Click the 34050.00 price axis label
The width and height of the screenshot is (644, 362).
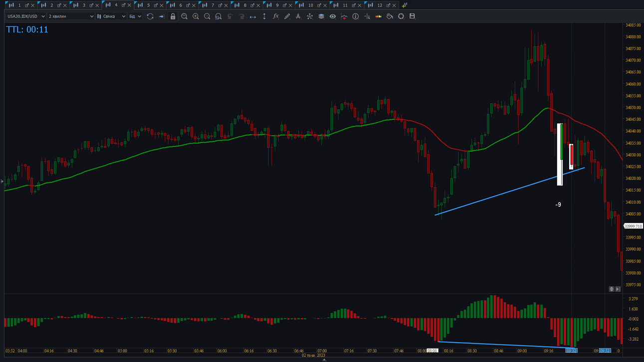point(633,108)
